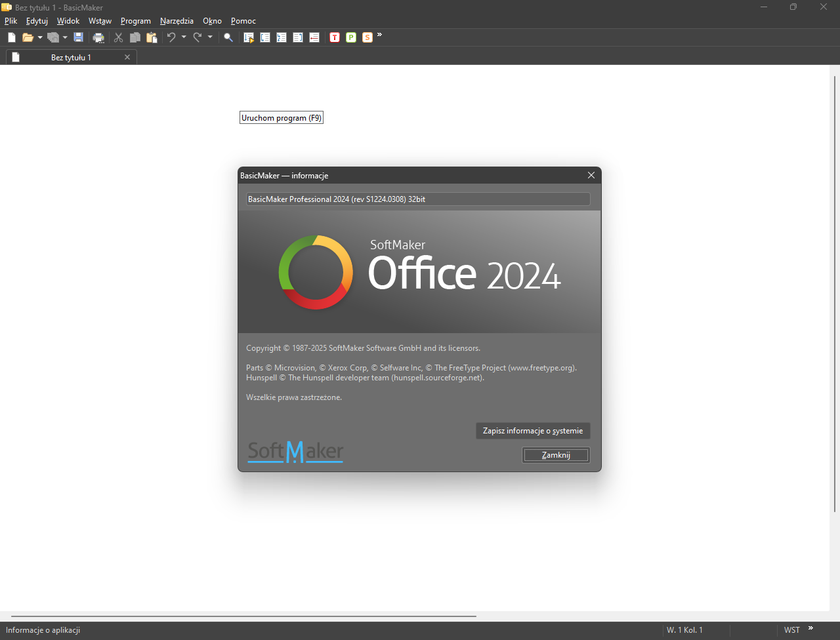Expand the Open folder dropdown arrow
Viewport: 840px width, 640px height.
click(40, 37)
